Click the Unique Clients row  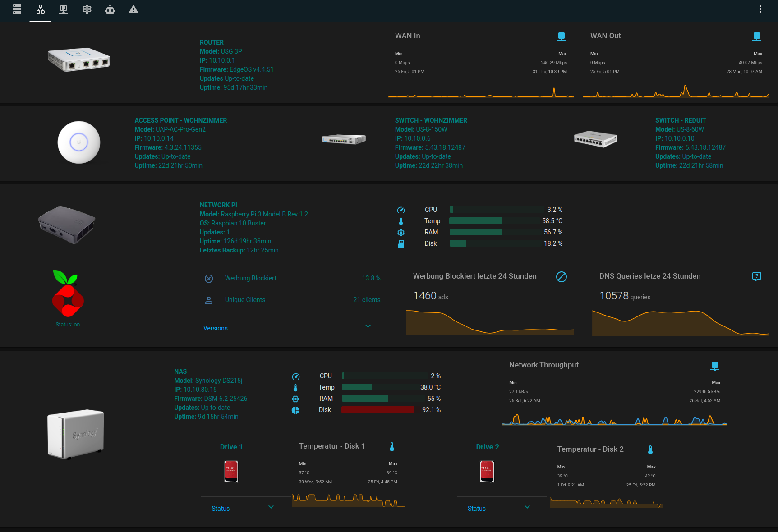[x=292, y=300]
